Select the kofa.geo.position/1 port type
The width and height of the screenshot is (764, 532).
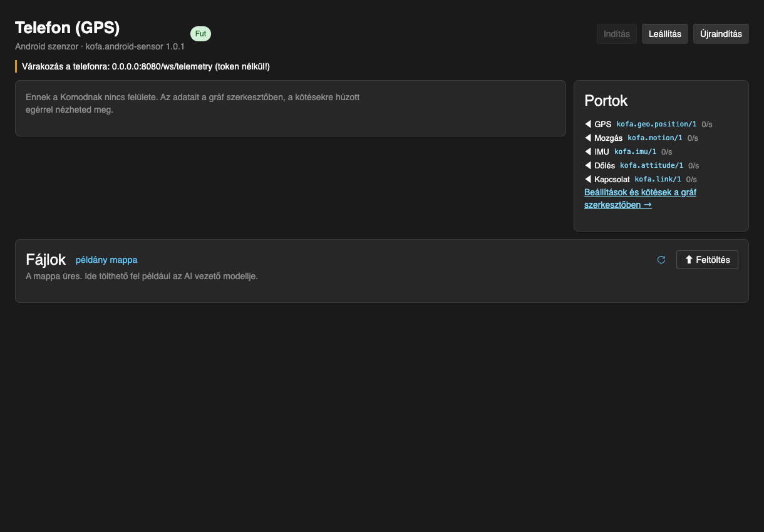tap(656, 124)
